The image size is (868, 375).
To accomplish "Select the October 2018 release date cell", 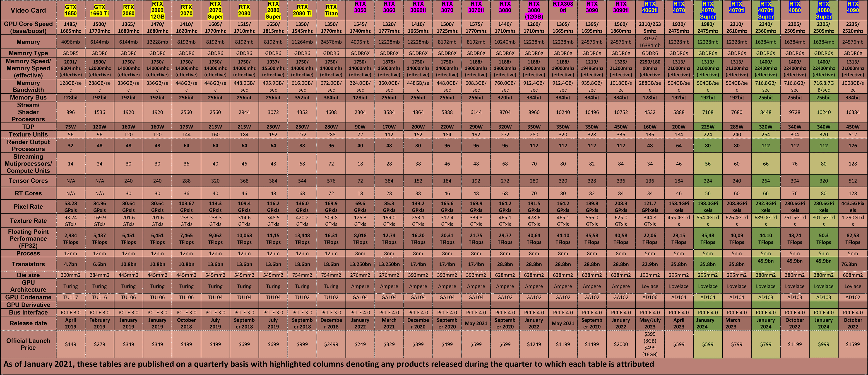I will [x=186, y=323].
